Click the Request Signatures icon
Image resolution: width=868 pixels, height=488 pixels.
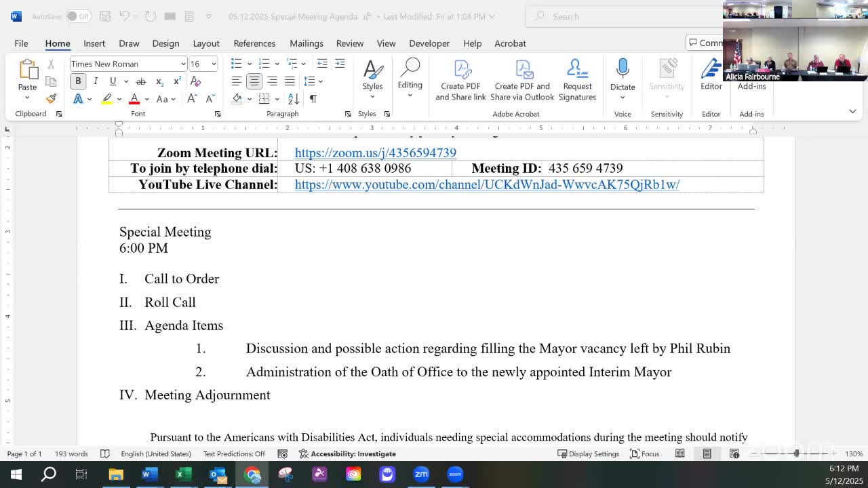[x=577, y=80]
